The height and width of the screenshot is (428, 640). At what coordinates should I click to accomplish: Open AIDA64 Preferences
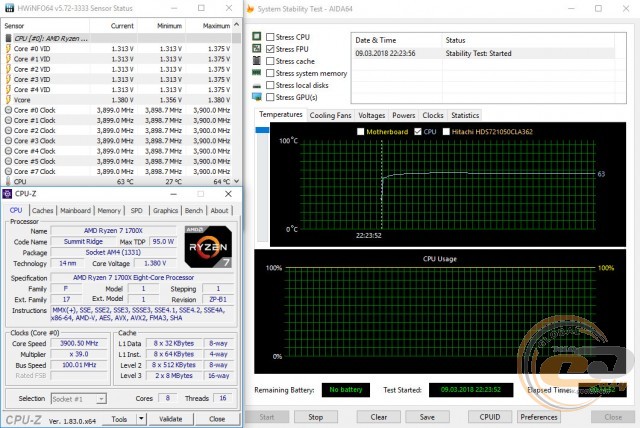(539, 417)
